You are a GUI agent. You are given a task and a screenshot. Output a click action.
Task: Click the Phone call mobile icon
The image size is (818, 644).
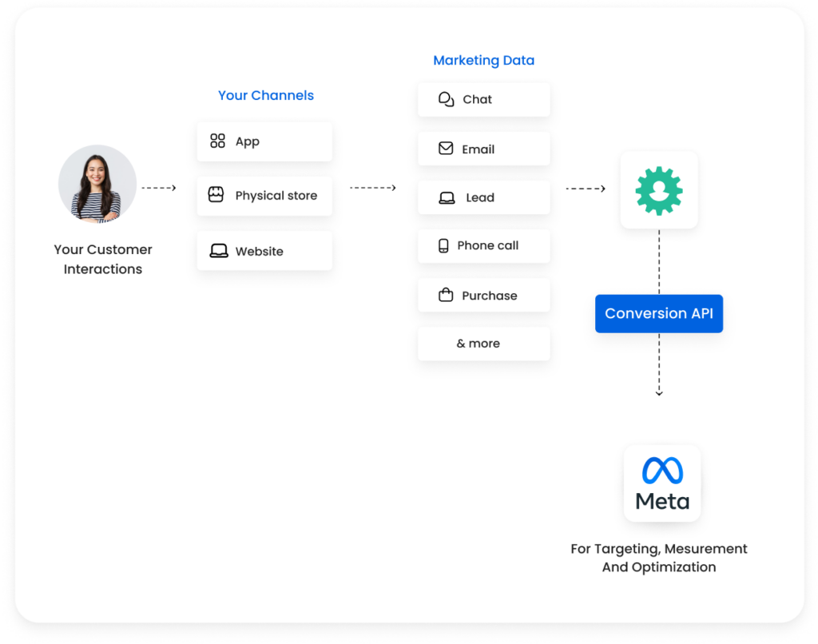click(443, 246)
